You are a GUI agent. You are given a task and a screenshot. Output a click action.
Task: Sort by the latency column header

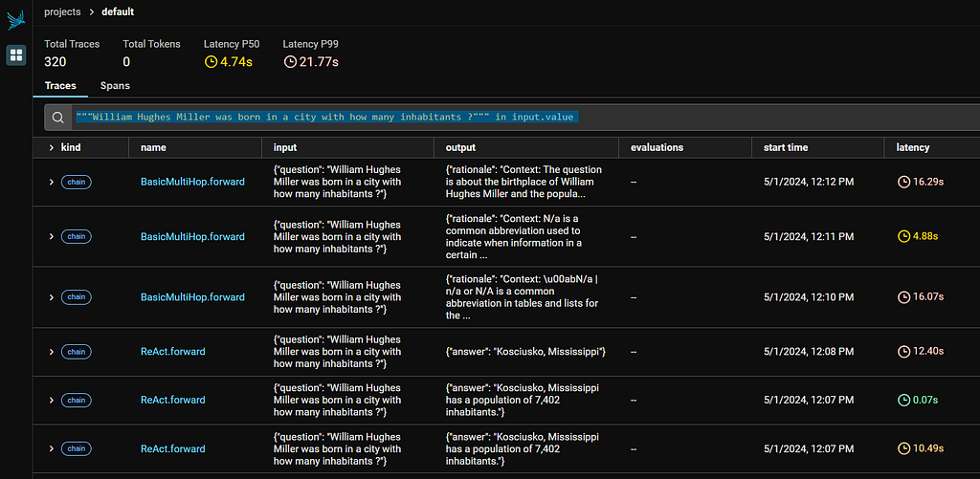point(912,148)
